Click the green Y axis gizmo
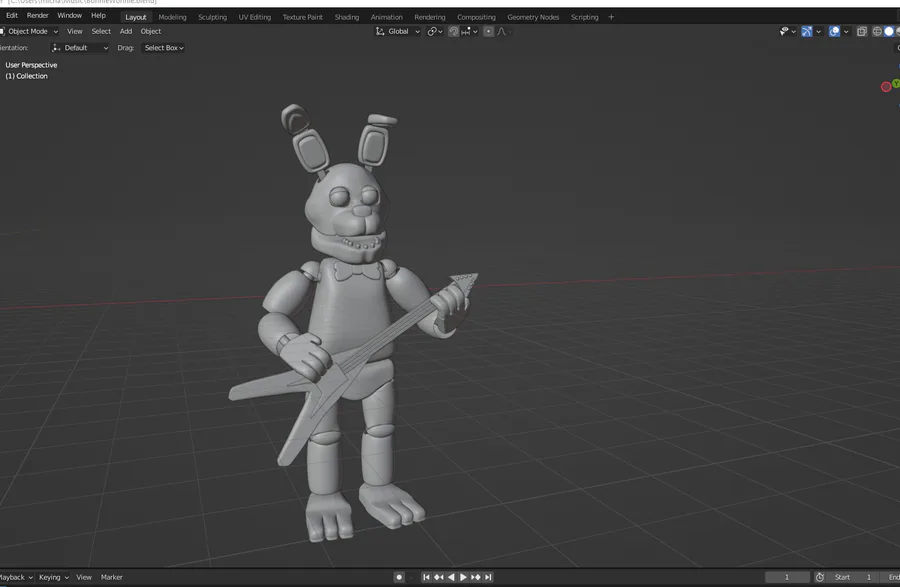 (896, 84)
